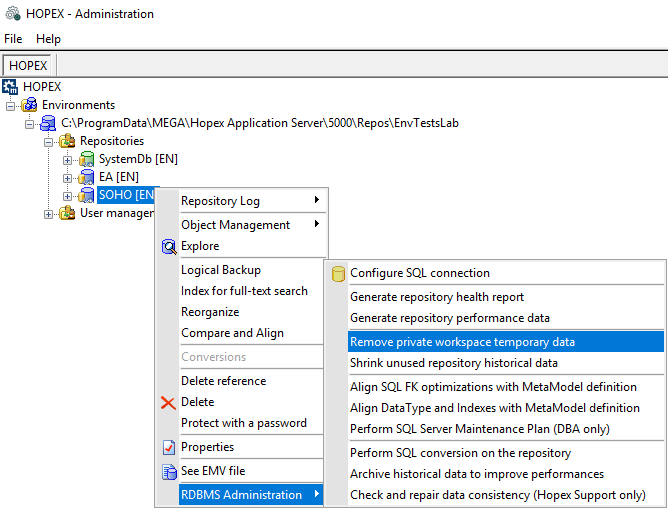Screen dimensions: 668x513
Task: Click the greyed Conversions entry
Action: pyautogui.click(x=251, y=357)
